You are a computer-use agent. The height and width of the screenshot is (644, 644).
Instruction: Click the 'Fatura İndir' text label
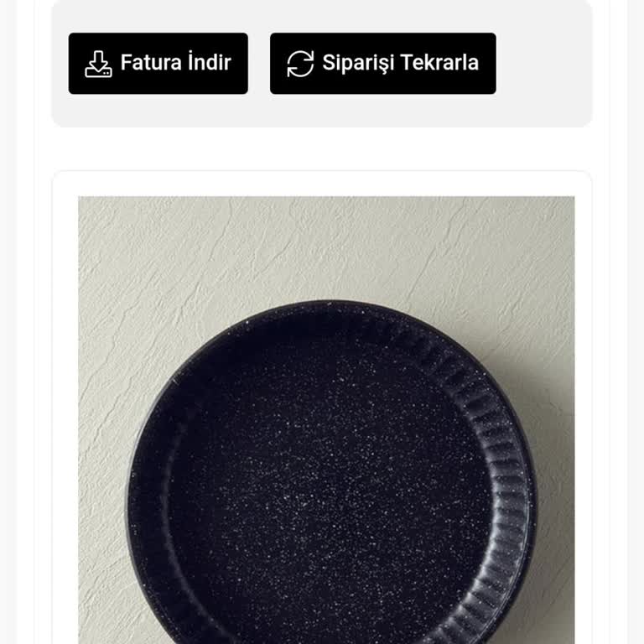click(x=176, y=62)
